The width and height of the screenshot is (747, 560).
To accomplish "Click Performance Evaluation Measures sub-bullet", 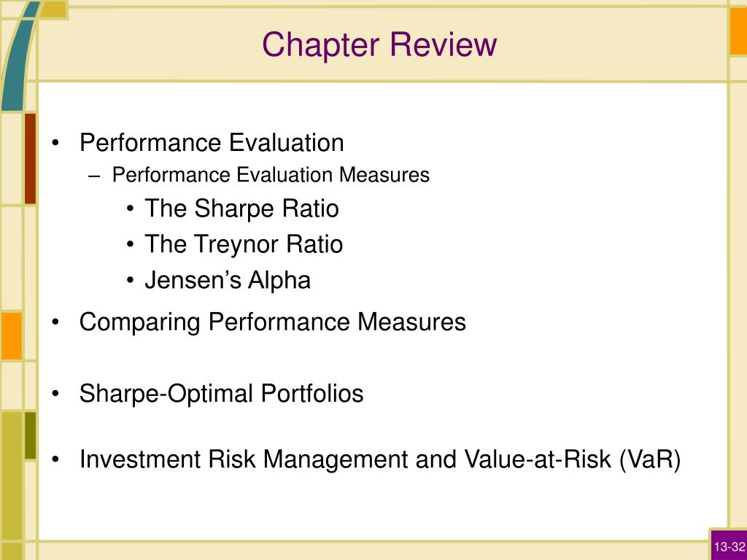I will click(271, 175).
